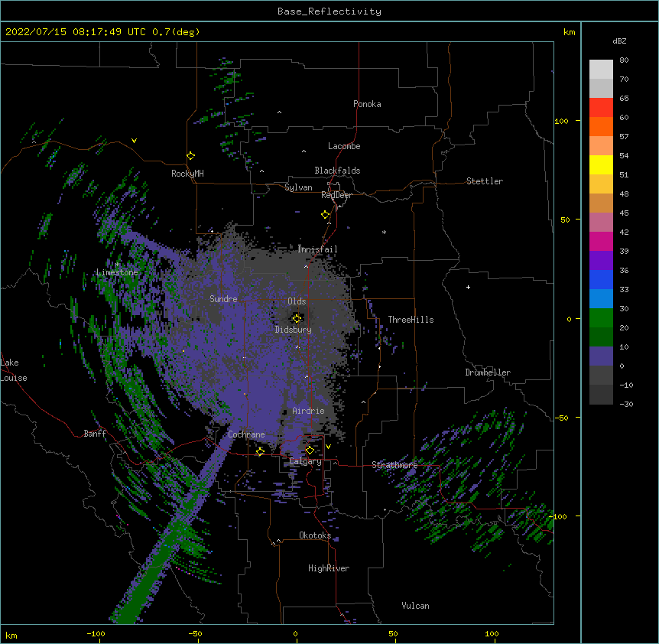Screen dimensions: 659x644
Task: Click the white plus marker west of Drumheller area
Action: point(468,287)
